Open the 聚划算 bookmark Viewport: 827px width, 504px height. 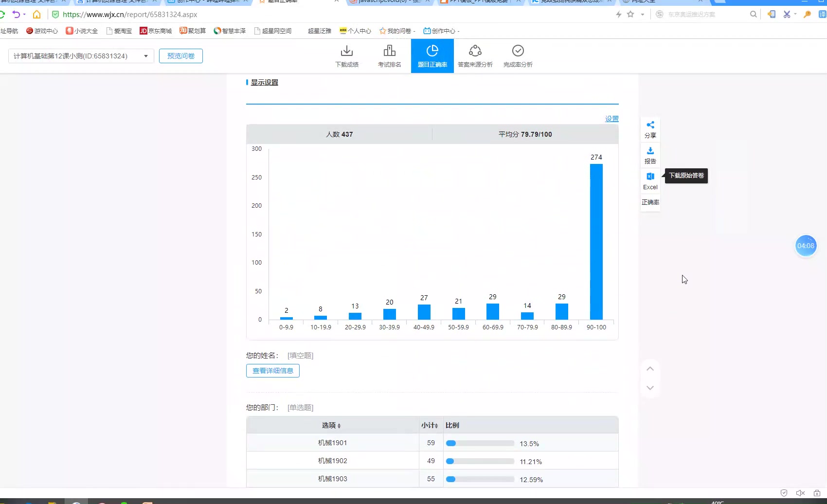click(193, 31)
